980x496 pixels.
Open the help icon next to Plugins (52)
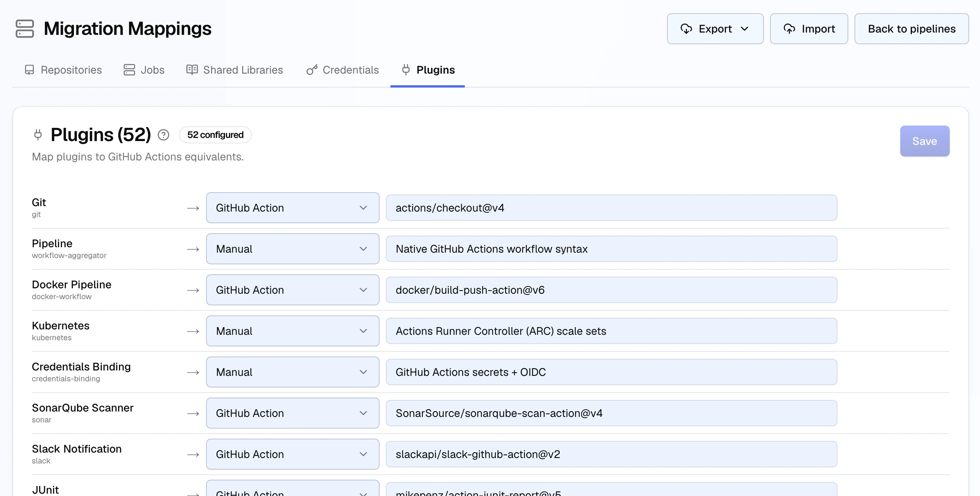(163, 135)
